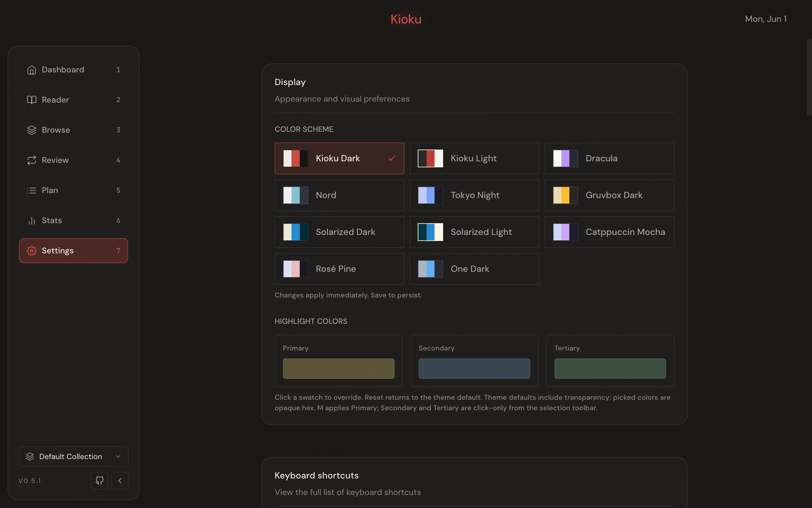Switch to the Nord color scheme

(339, 195)
